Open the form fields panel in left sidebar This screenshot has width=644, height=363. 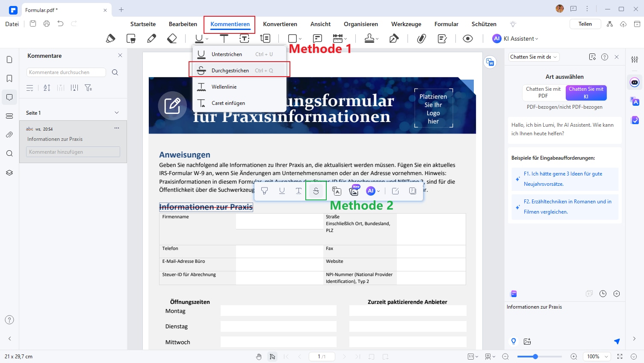[x=9, y=116]
